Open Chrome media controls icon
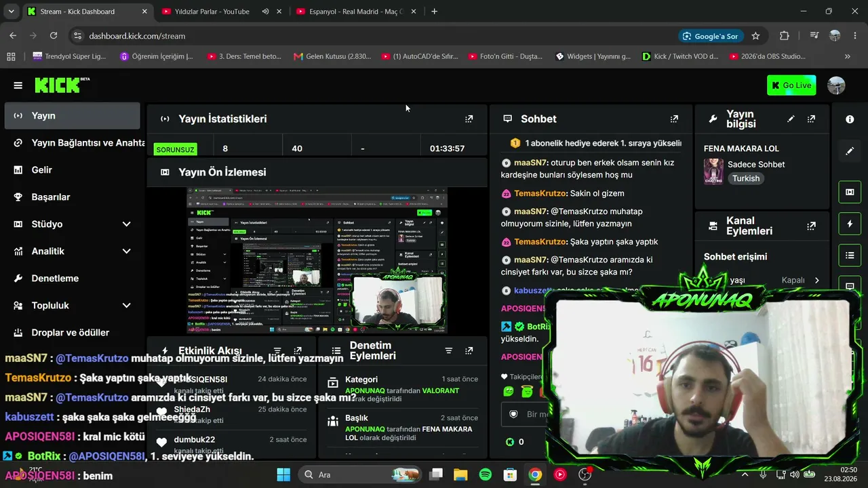Screen dimensions: 868x488 coord(814,36)
